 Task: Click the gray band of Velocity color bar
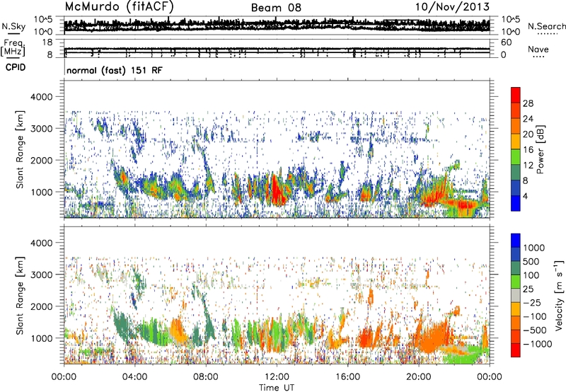(516, 295)
